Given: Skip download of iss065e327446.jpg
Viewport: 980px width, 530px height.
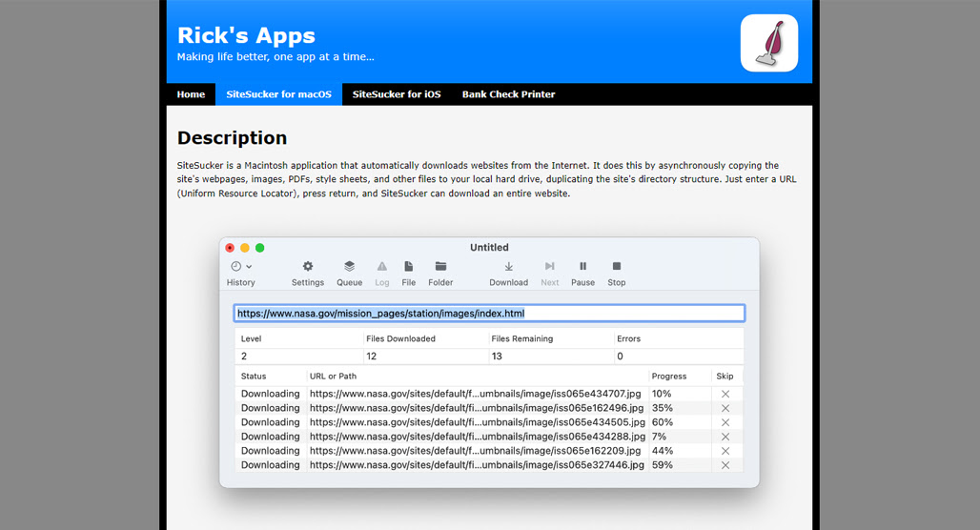Looking at the screenshot, I should (725, 465).
